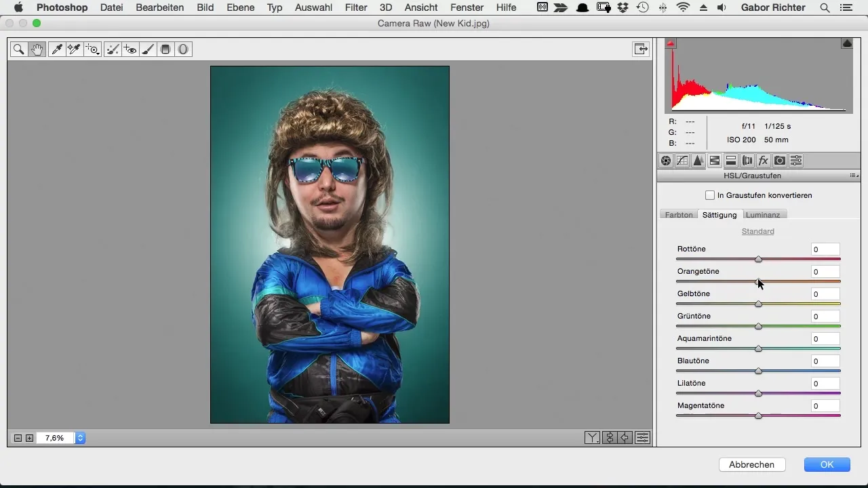Open the Apple menu
The image size is (868, 488).
coord(18,7)
